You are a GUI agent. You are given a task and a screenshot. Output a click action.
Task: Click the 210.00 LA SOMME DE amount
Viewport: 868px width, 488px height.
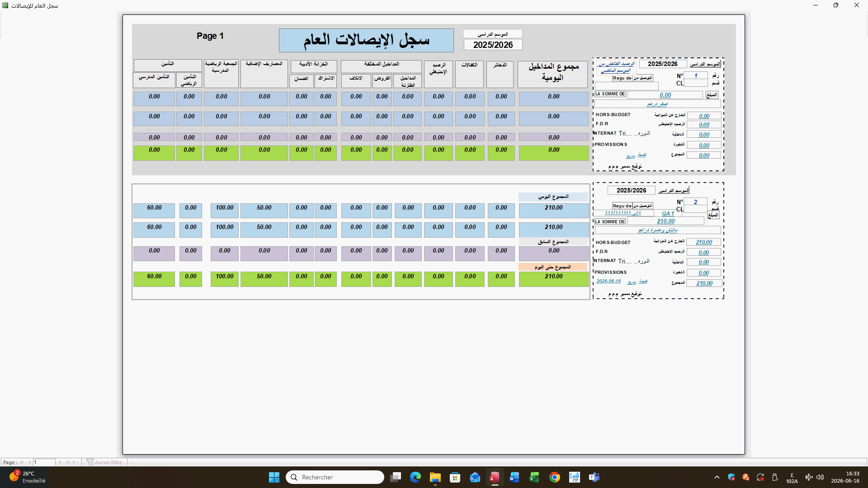[x=665, y=221]
